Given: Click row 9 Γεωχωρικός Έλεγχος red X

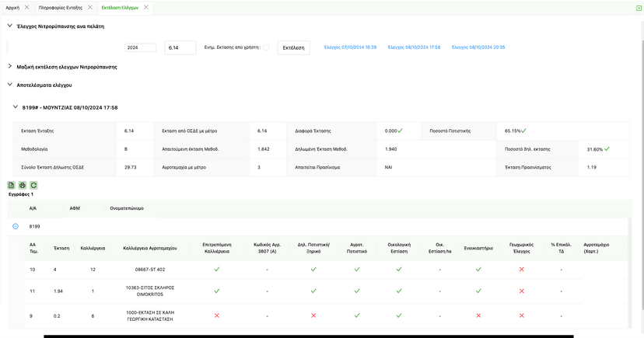Looking at the screenshot, I should pos(522,315).
